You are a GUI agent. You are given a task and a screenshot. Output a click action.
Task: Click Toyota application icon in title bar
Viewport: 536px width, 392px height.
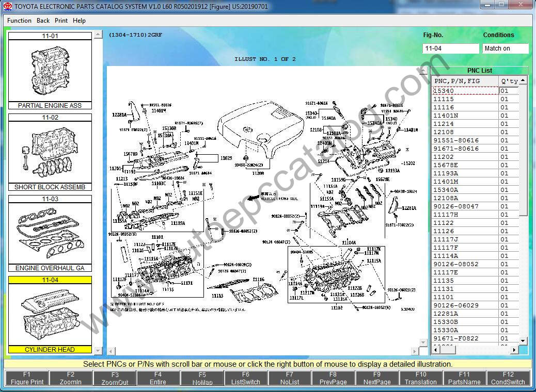pos(7,6)
